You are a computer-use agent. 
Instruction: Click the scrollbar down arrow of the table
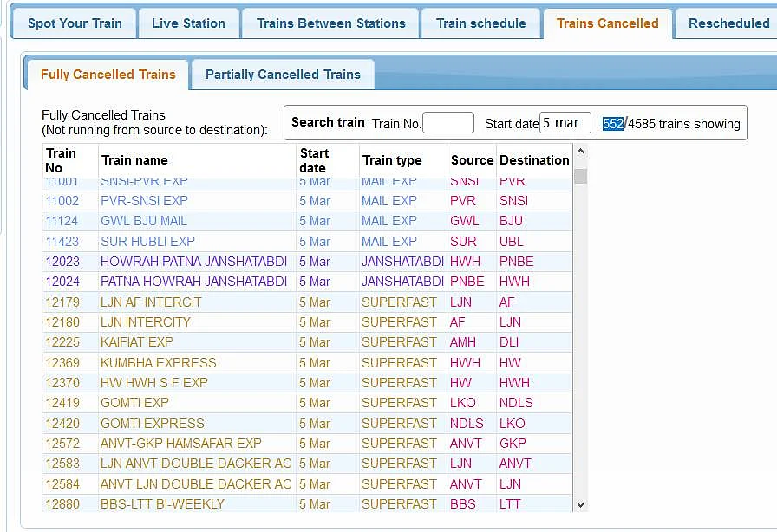click(581, 505)
